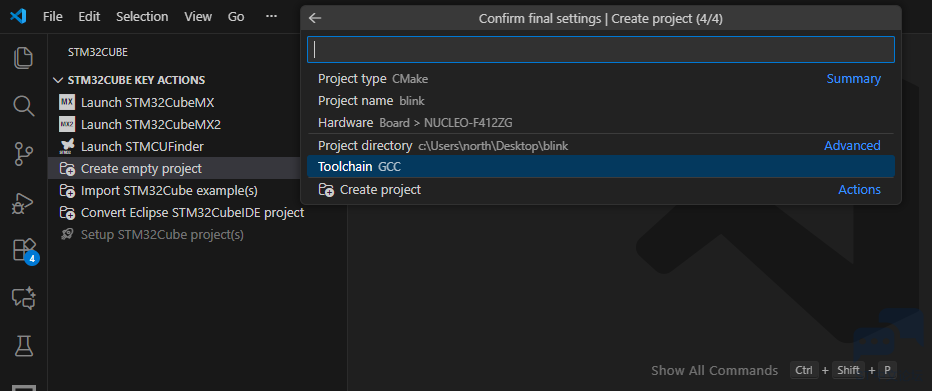Open the Go menu
This screenshot has width=932, height=391.
236,17
